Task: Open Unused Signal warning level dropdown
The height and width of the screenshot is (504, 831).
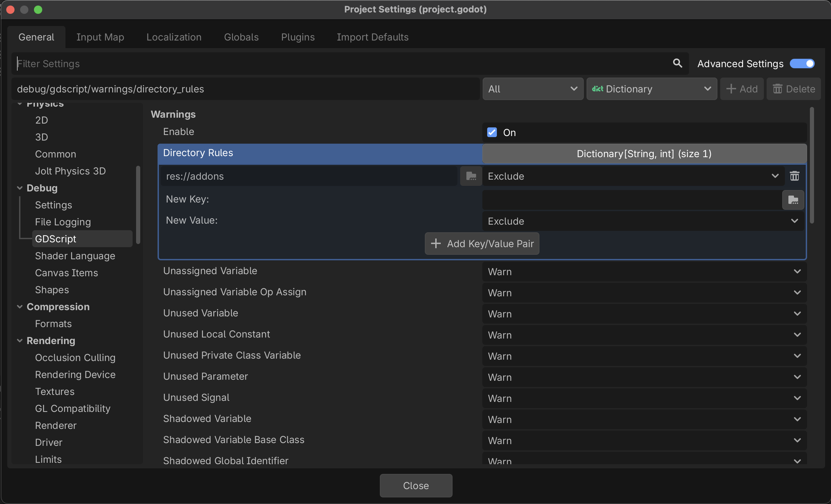Action: point(644,398)
